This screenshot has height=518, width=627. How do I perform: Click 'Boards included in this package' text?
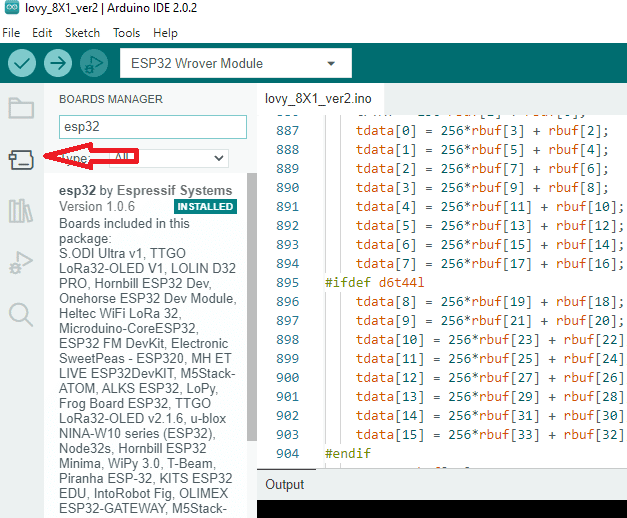124,231
